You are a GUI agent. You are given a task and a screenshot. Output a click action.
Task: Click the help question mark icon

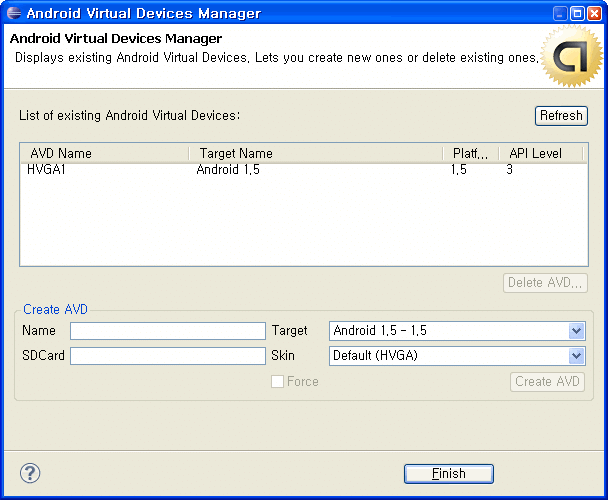pos(30,473)
